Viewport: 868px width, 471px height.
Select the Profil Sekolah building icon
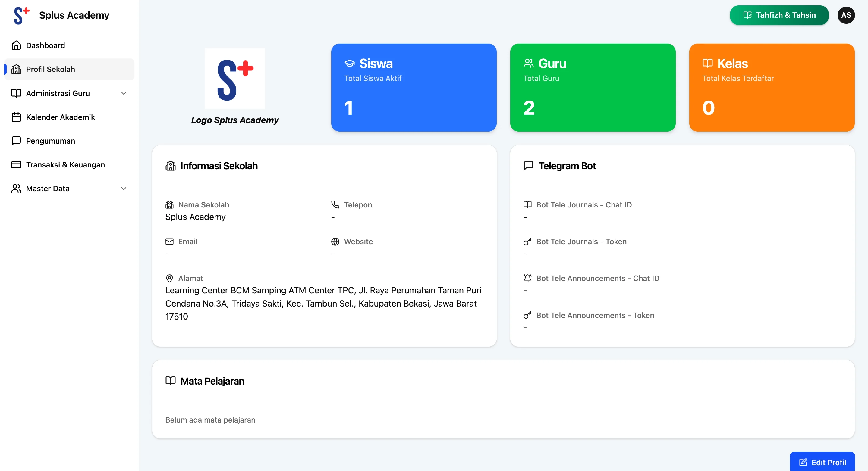pyautogui.click(x=16, y=69)
